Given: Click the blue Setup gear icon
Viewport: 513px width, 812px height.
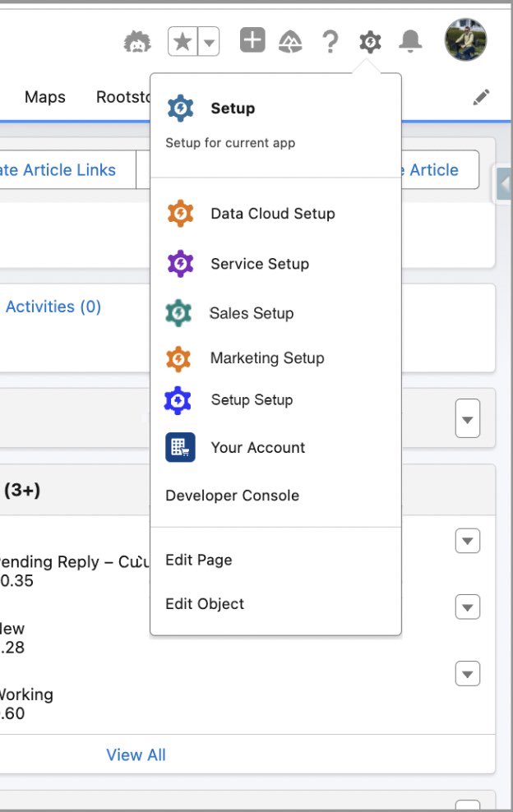Looking at the screenshot, I should (180, 108).
